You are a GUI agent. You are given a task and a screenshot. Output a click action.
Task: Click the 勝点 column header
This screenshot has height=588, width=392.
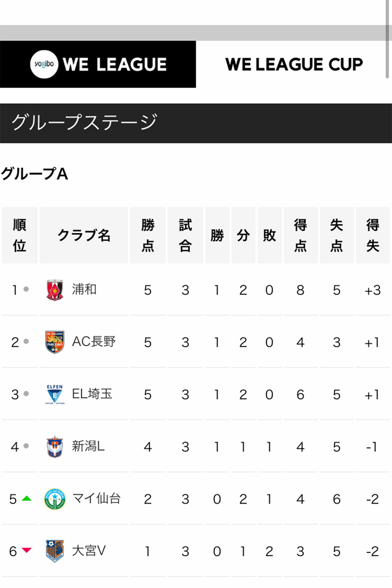[148, 235]
